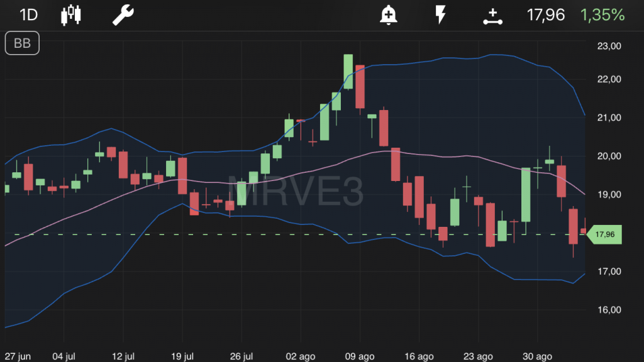Viewport: 644px width, 362px height.
Task: Open quick trade lightning bolt icon
Action: point(440,15)
